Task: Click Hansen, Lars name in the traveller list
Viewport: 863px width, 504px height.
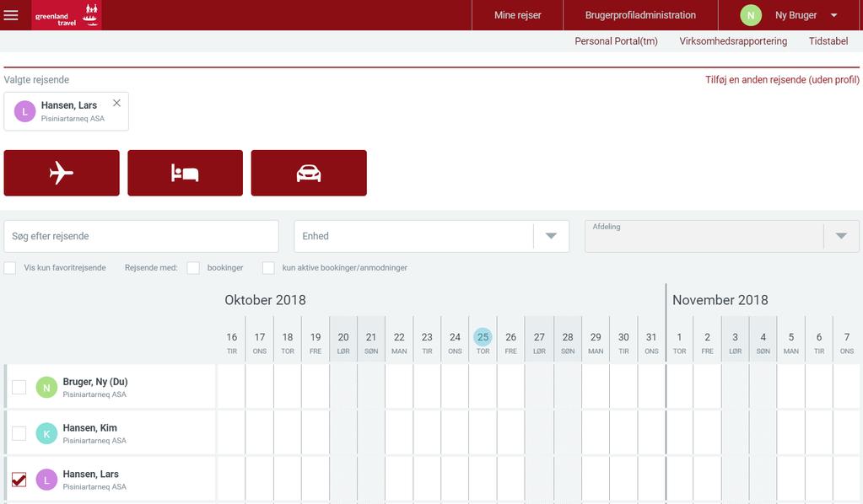Action: coord(91,474)
